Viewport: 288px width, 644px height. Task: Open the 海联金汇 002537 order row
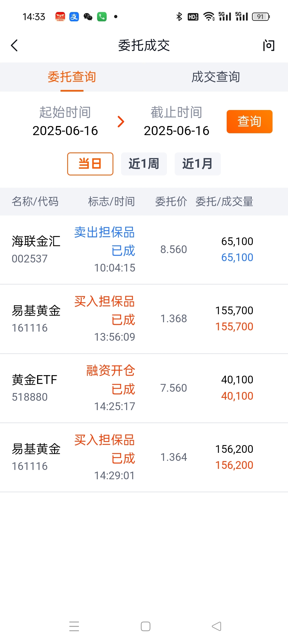coord(144,250)
